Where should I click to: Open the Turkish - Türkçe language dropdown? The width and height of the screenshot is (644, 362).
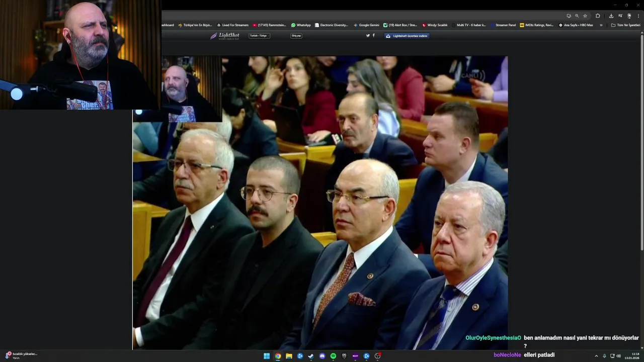pos(260,36)
